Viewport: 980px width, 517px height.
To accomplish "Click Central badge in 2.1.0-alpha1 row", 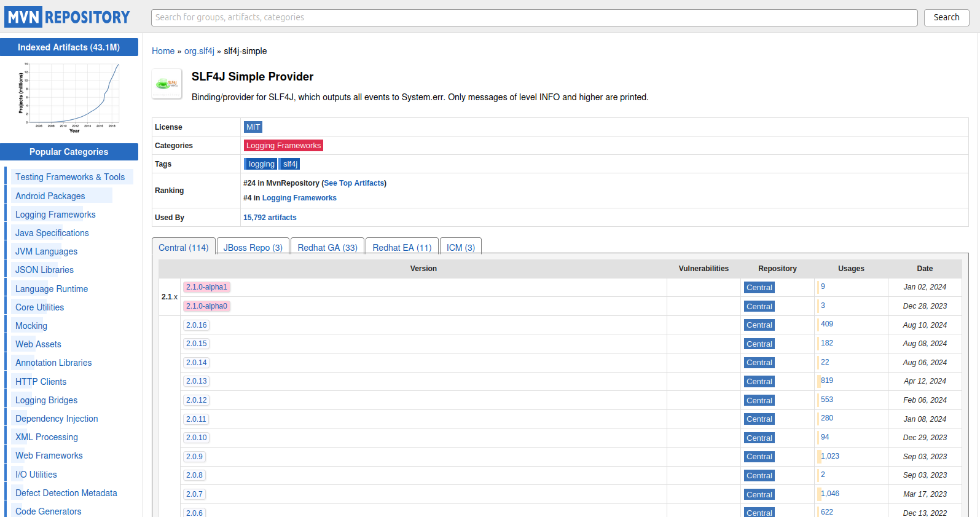I will [759, 288].
